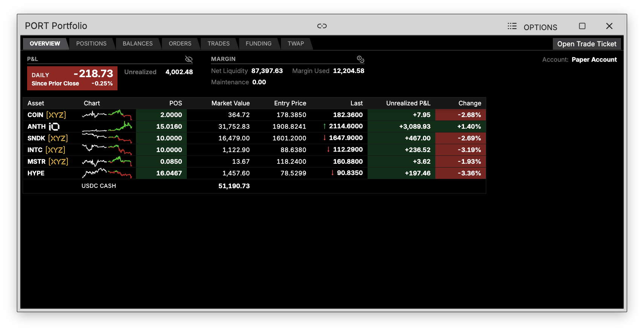Sort by Market Value column header

230,103
